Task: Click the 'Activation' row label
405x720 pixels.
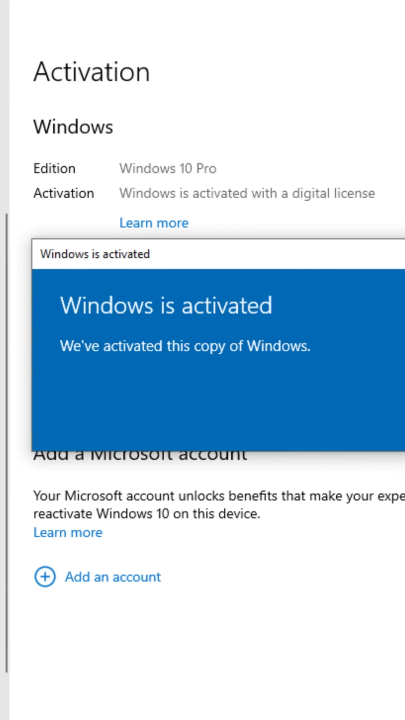Action: 63,193
